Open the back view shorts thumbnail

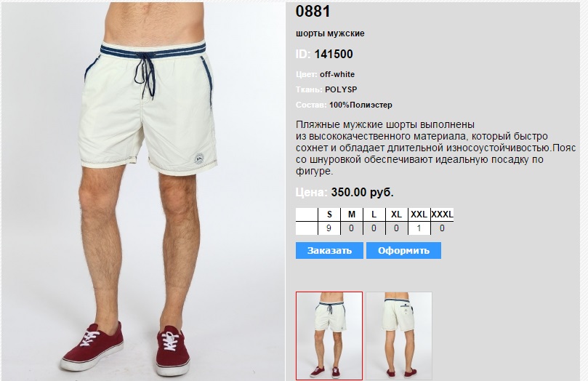[x=399, y=336]
